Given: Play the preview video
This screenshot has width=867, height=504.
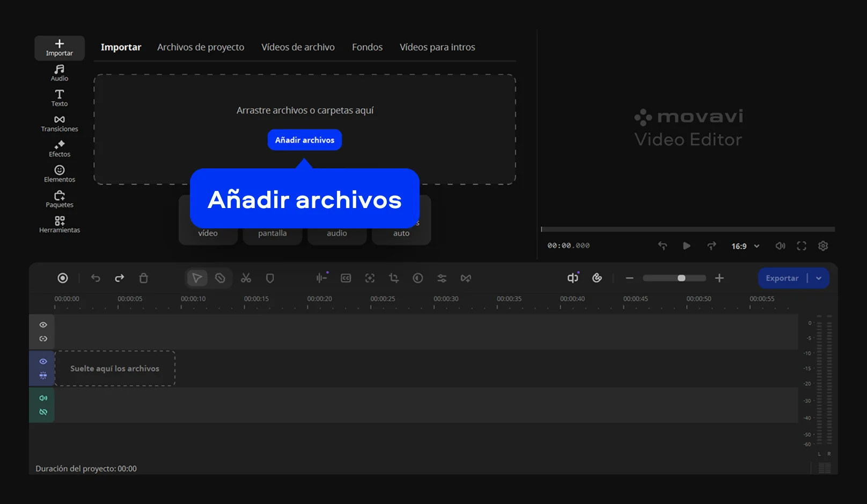Looking at the screenshot, I should click(x=687, y=246).
